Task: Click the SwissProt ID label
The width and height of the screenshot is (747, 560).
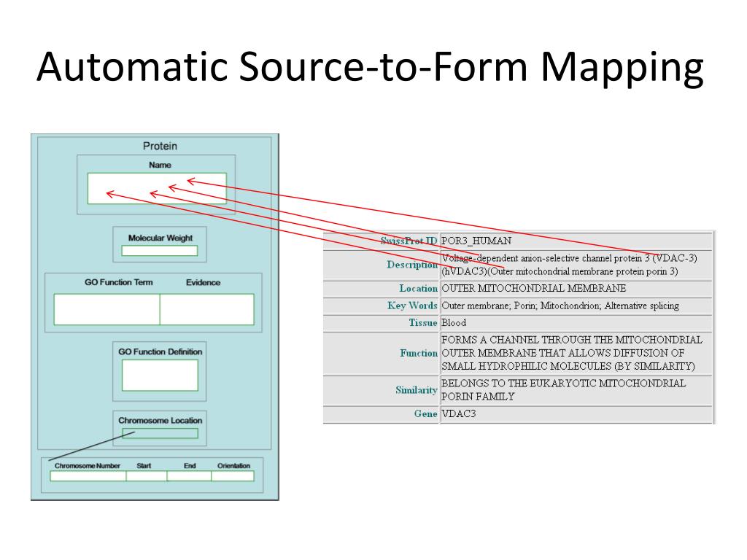Action: [x=409, y=241]
